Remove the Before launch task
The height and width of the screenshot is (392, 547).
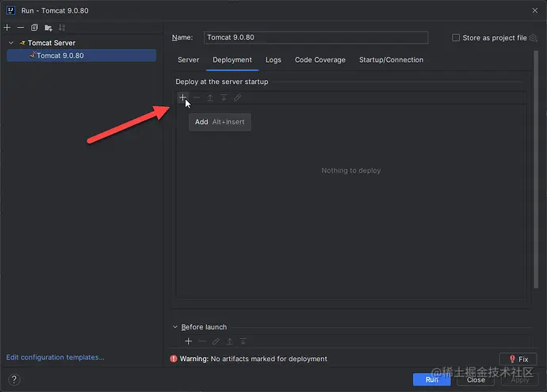click(x=202, y=341)
